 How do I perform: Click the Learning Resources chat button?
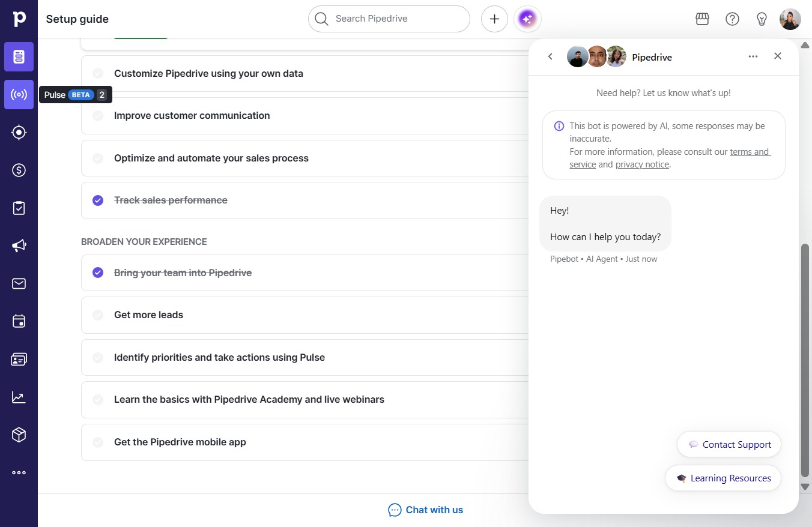point(723,478)
